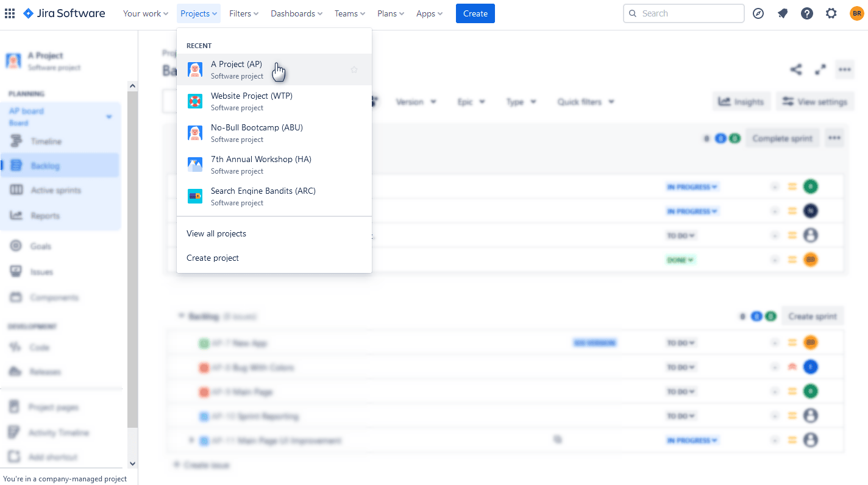Click the share icon

796,69
